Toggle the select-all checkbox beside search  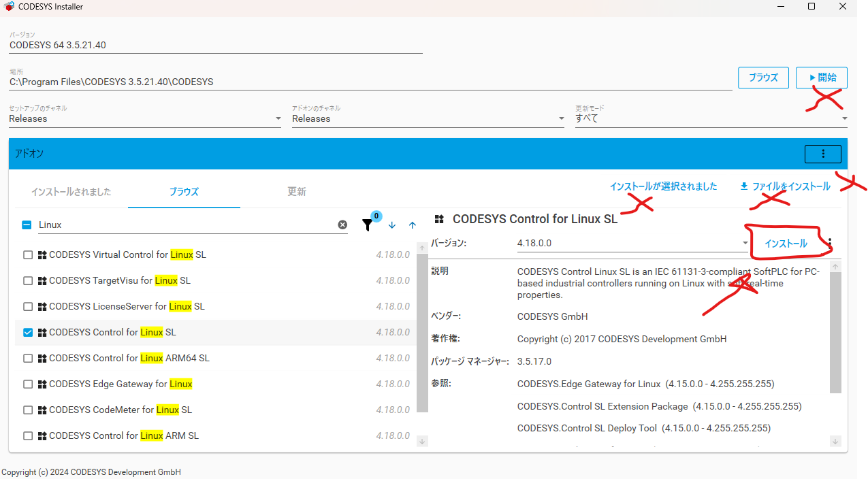click(x=27, y=225)
